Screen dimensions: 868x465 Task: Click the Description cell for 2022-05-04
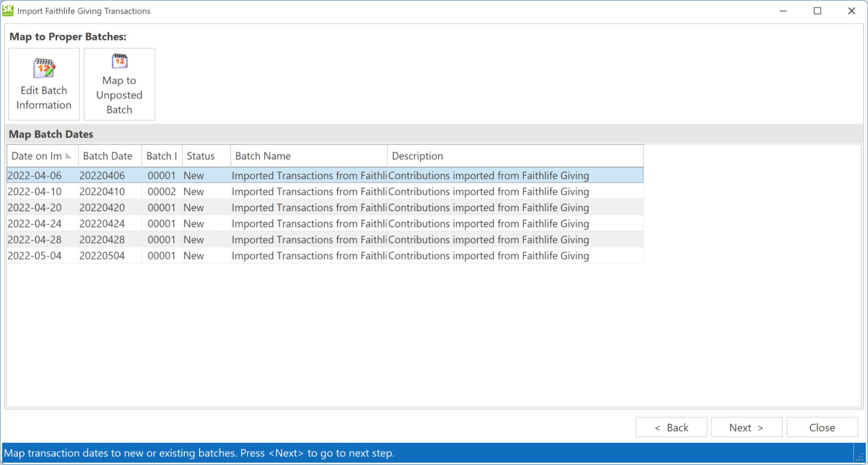click(515, 256)
